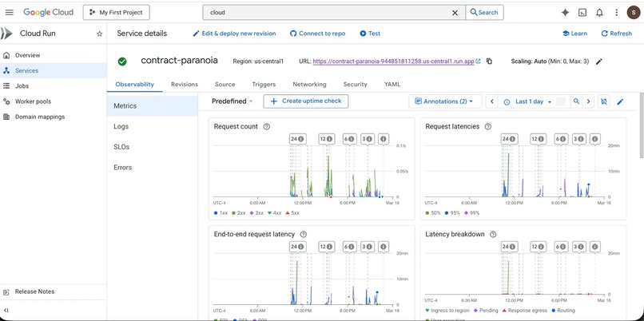Toggle the 95% latency series
This screenshot has height=321, width=644.
point(452,213)
